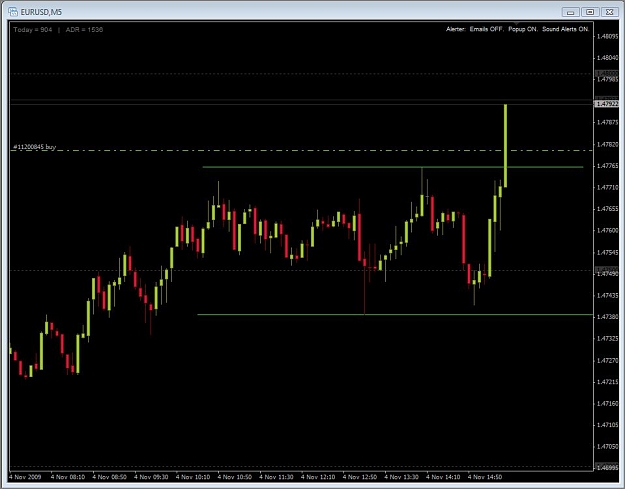Click the '4 Nov 12:10' time axis label
625x489 pixels.
tap(318, 477)
